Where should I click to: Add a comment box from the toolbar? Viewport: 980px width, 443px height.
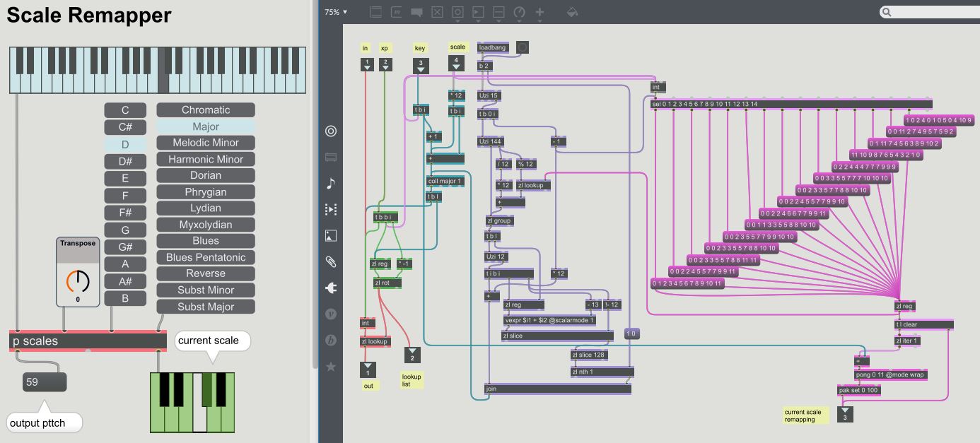pyautogui.click(x=416, y=12)
